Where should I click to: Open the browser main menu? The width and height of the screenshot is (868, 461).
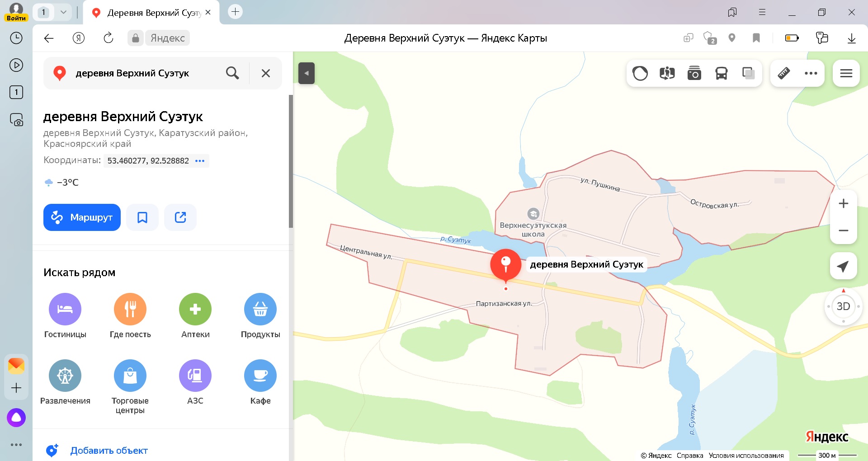click(762, 12)
